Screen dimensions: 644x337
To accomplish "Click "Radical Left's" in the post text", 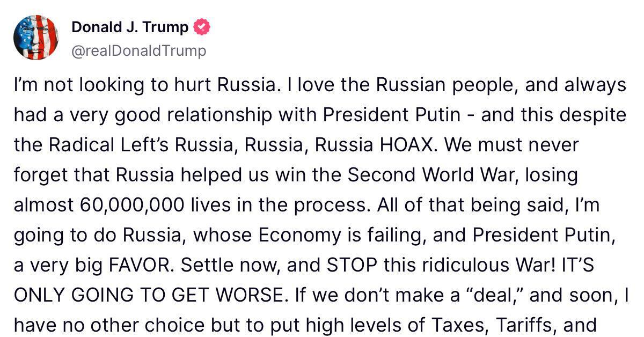I will click(x=93, y=145).
